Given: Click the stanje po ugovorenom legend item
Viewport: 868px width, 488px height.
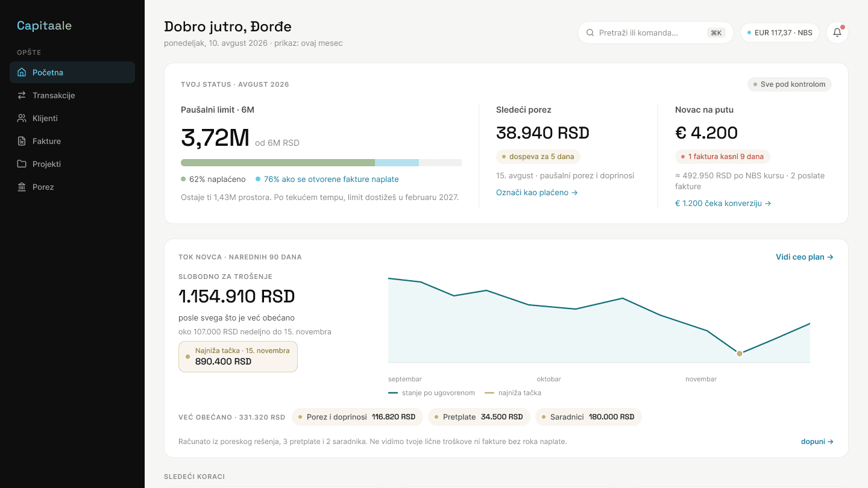Looking at the screenshot, I should click(432, 393).
